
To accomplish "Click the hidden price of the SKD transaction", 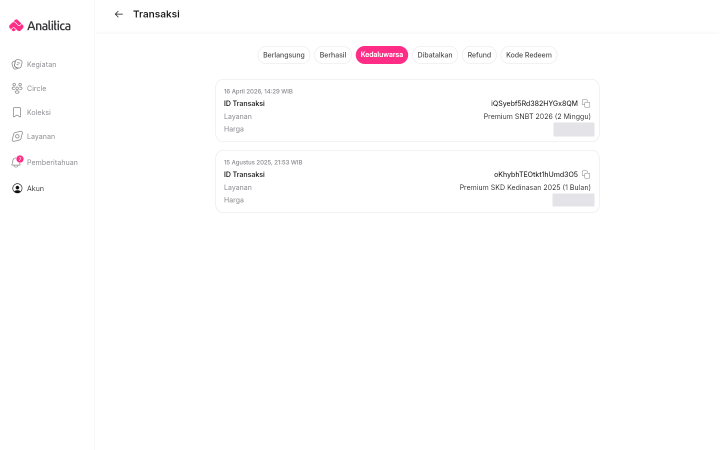I will tap(573, 200).
